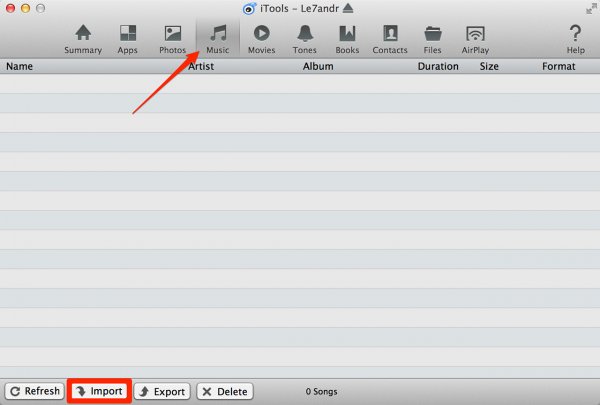Open Help question mark

576,39
